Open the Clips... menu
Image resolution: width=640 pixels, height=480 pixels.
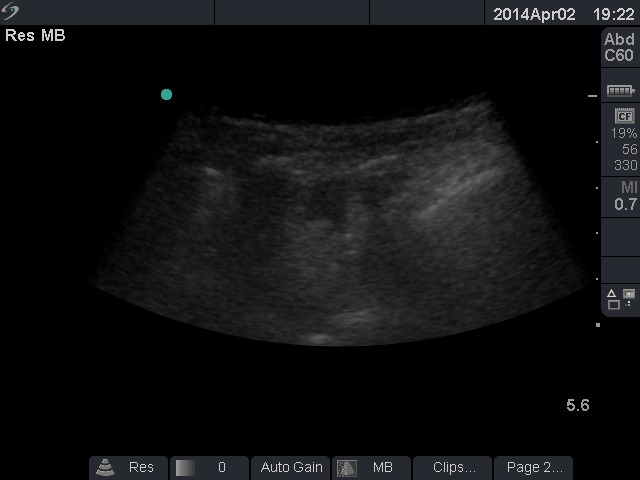tap(452, 468)
